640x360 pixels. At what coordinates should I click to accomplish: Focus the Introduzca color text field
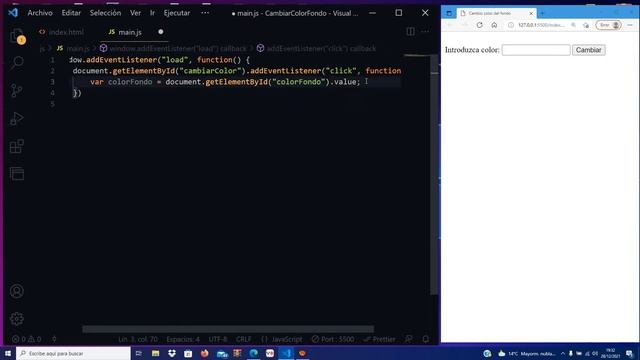[x=536, y=50]
